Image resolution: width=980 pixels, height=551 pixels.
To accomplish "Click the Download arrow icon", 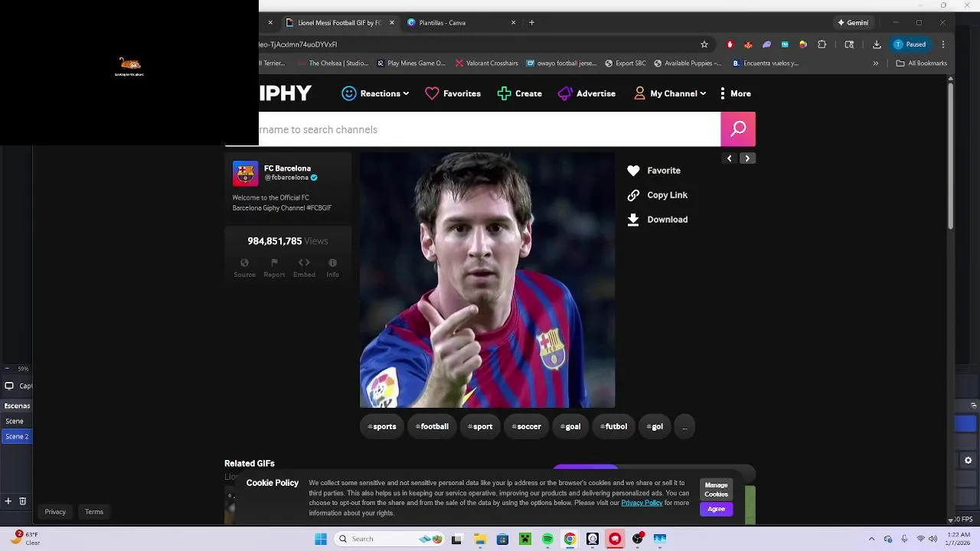I will click(x=633, y=220).
